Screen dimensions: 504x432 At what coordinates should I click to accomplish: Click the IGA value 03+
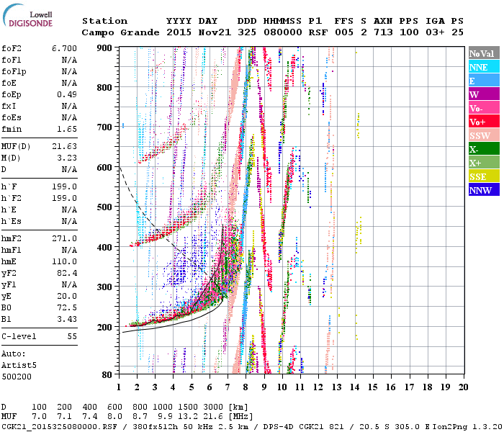coord(435,32)
